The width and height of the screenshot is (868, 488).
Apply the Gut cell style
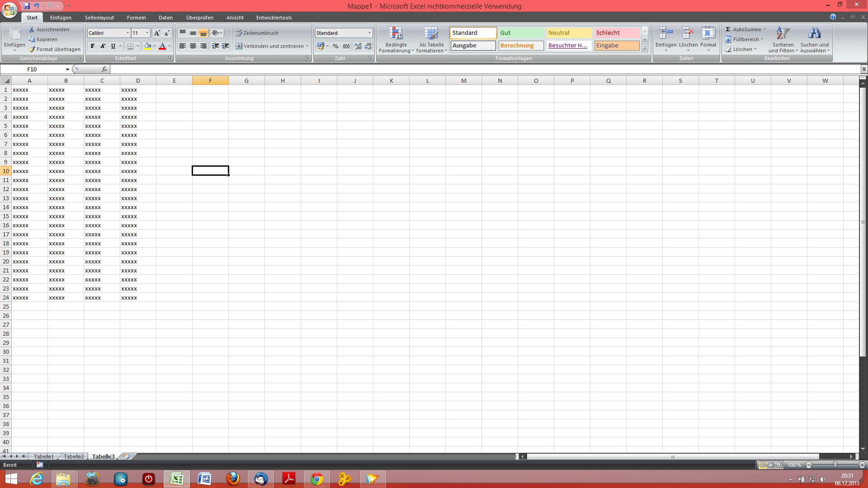[521, 33]
